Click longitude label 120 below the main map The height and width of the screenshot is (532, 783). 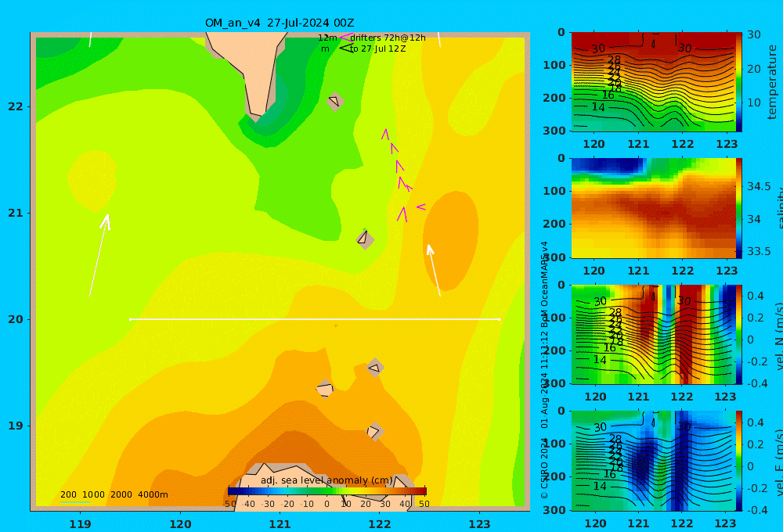pyautogui.click(x=180, y=524)
